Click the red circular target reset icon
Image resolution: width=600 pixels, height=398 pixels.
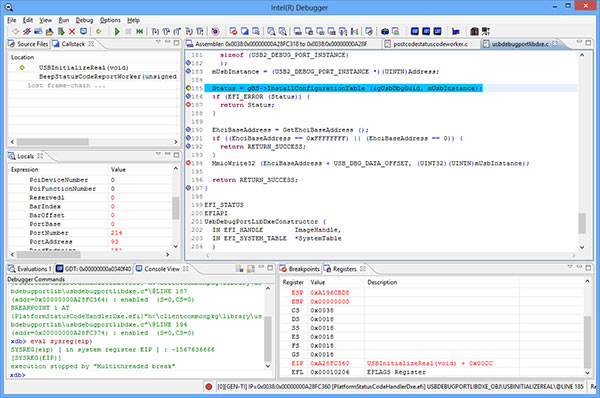[215, 31]
